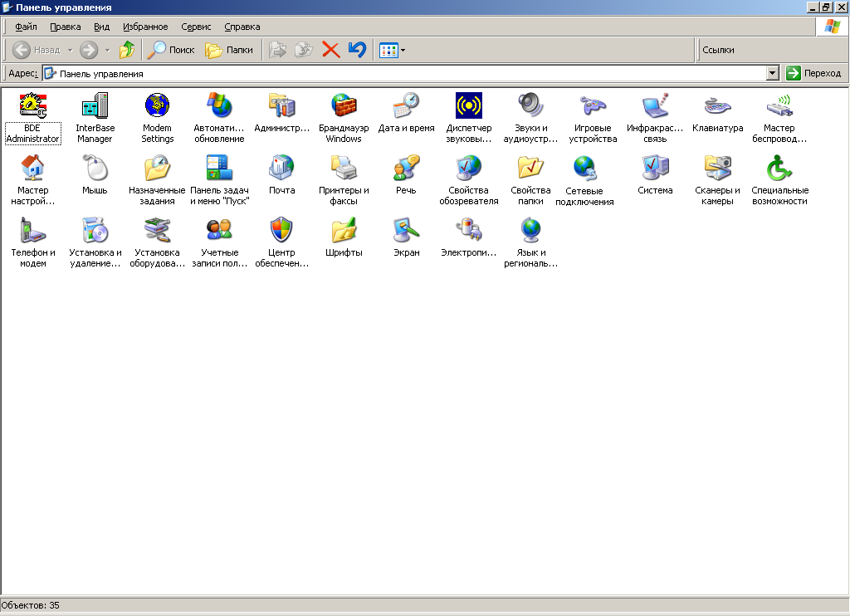Open the BDE Administrator applet

pyautogui.click(x=32, y=105)
